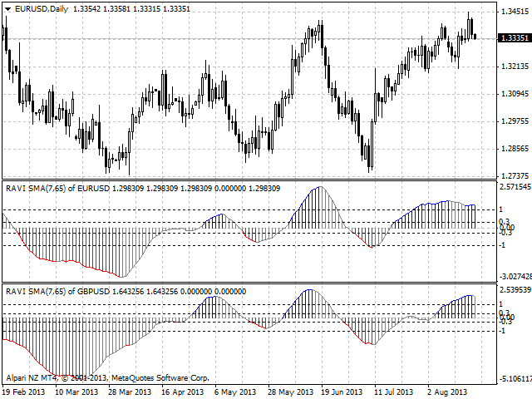Click the 1.34515 price scale label
The image size is (532, 399).
(x=512, y=12)
